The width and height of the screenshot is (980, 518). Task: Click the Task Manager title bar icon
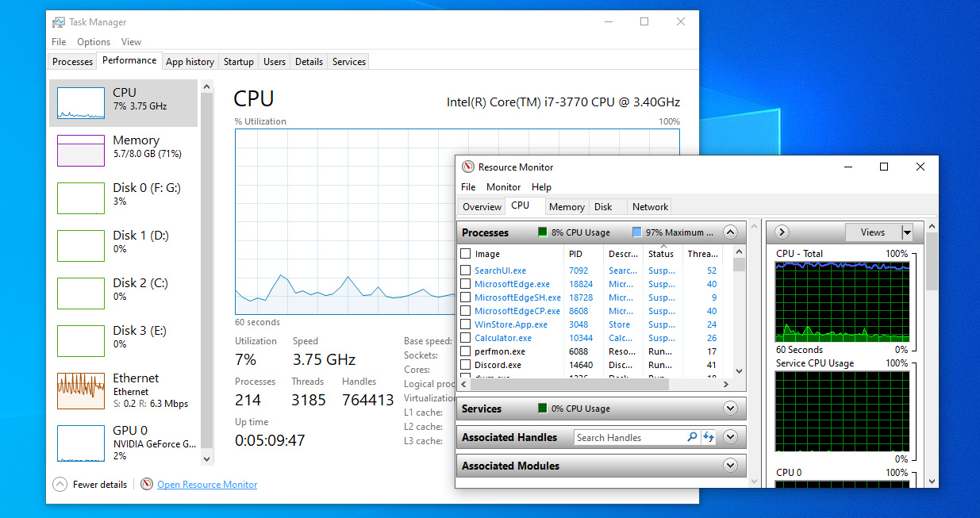(x=59, y=22)
